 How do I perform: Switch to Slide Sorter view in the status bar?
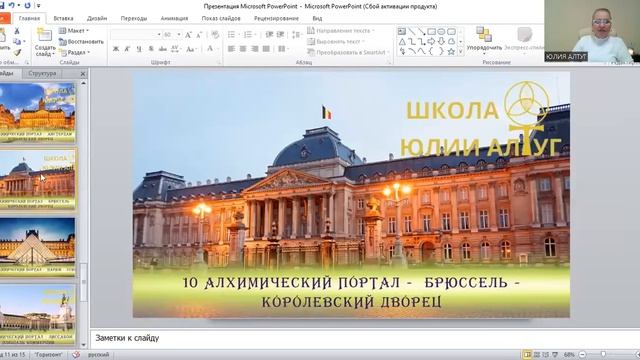[x=537, y=355]
